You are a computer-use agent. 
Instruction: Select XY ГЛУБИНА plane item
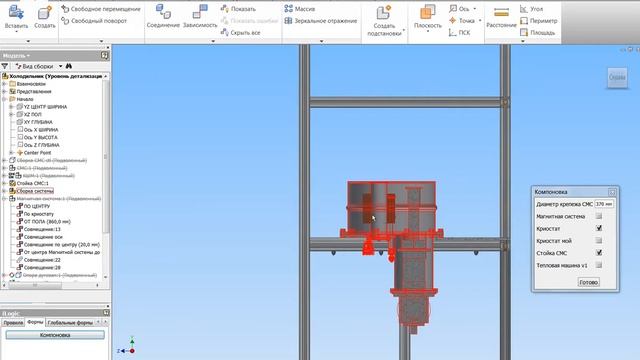34,122
